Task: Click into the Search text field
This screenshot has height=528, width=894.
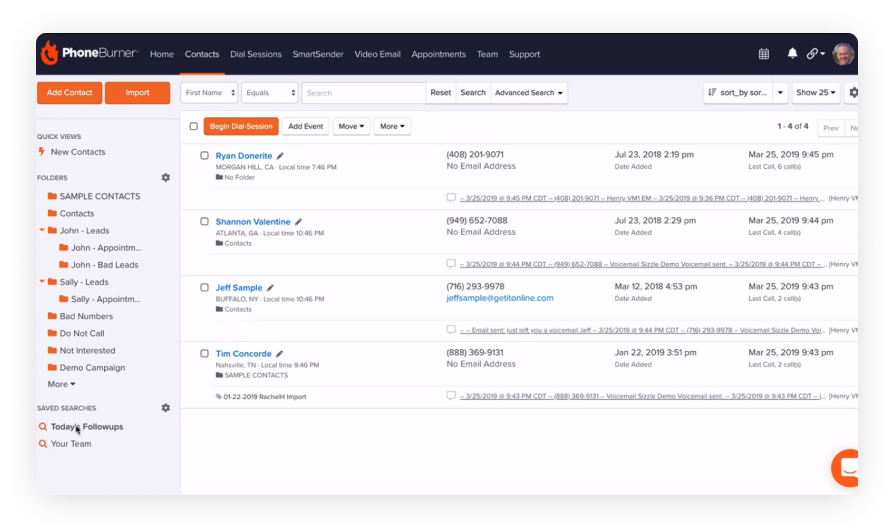Action: 364,92
